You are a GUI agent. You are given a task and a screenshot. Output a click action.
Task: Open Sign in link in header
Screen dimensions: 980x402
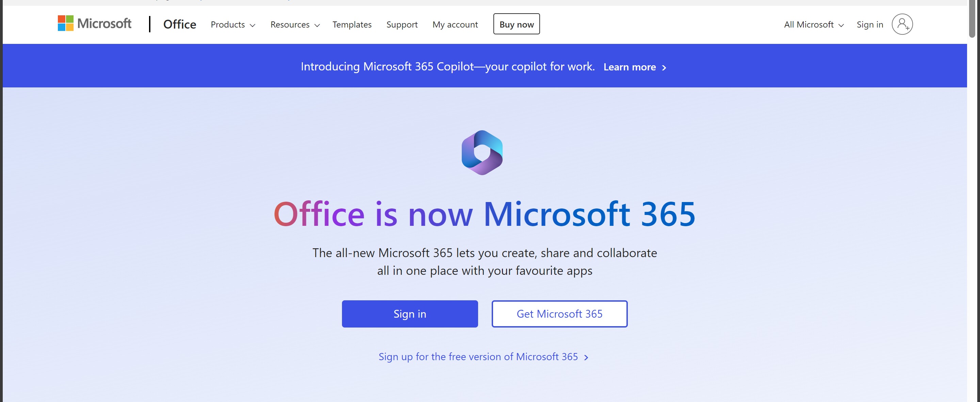point(870,25)
